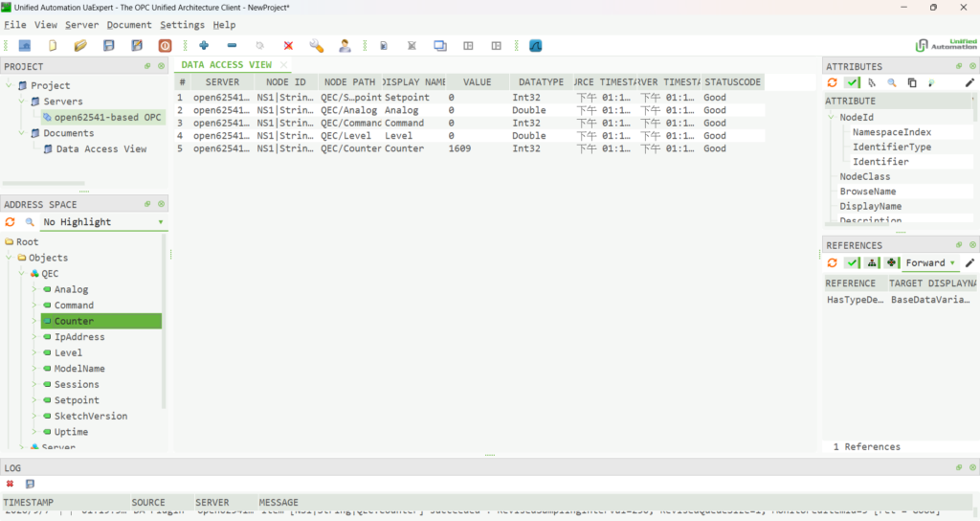
Task: Expand the Analog node arrow
Action: coord(34,289)
